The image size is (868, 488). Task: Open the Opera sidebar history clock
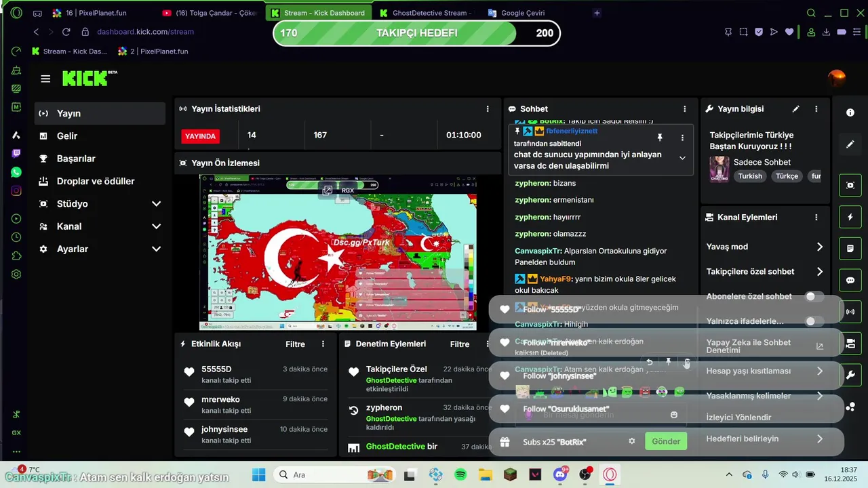coord(16,237)
